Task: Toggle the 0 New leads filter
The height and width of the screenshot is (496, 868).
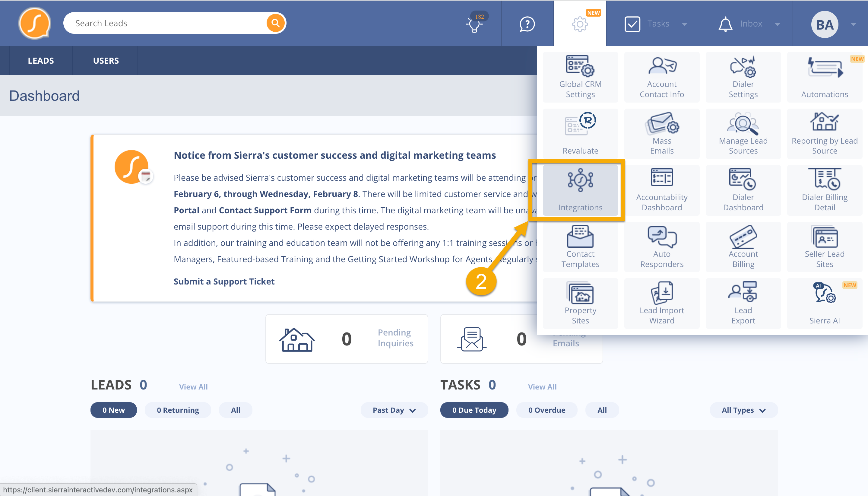Action: [115, 410]
